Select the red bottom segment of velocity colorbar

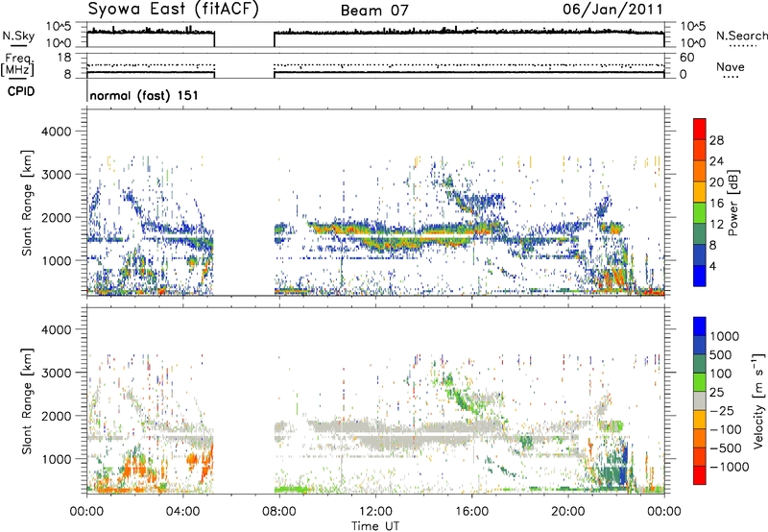(x=700, y=475)
